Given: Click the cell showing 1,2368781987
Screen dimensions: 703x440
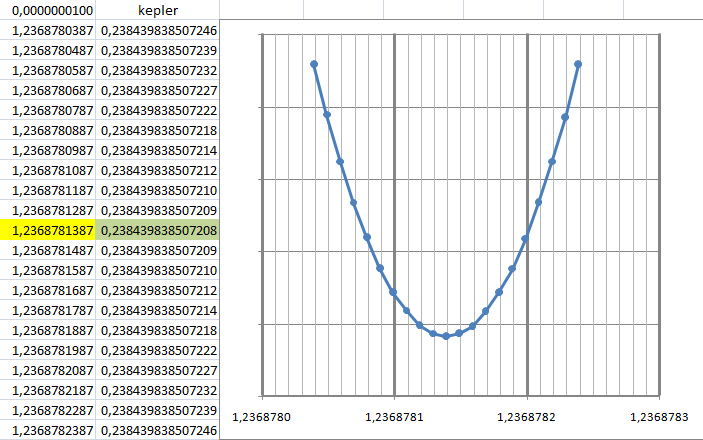Looking at the screenshot, I should coord(48,350).
